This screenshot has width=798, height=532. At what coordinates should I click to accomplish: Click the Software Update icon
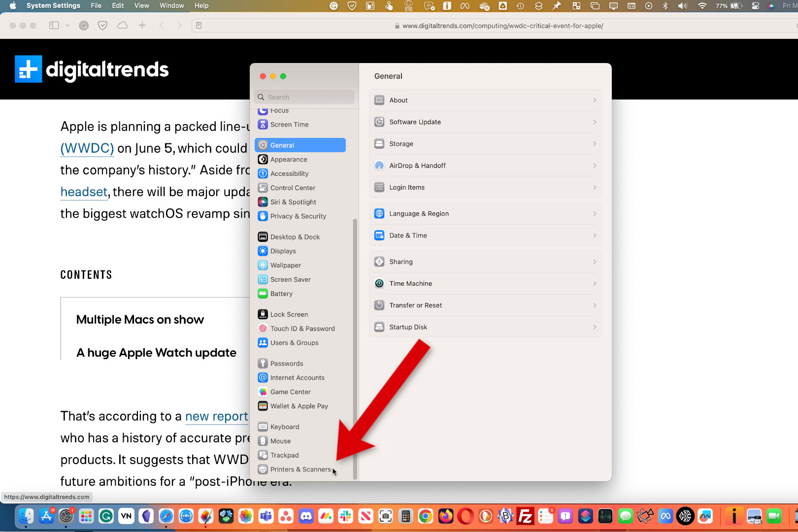point(379,122)
